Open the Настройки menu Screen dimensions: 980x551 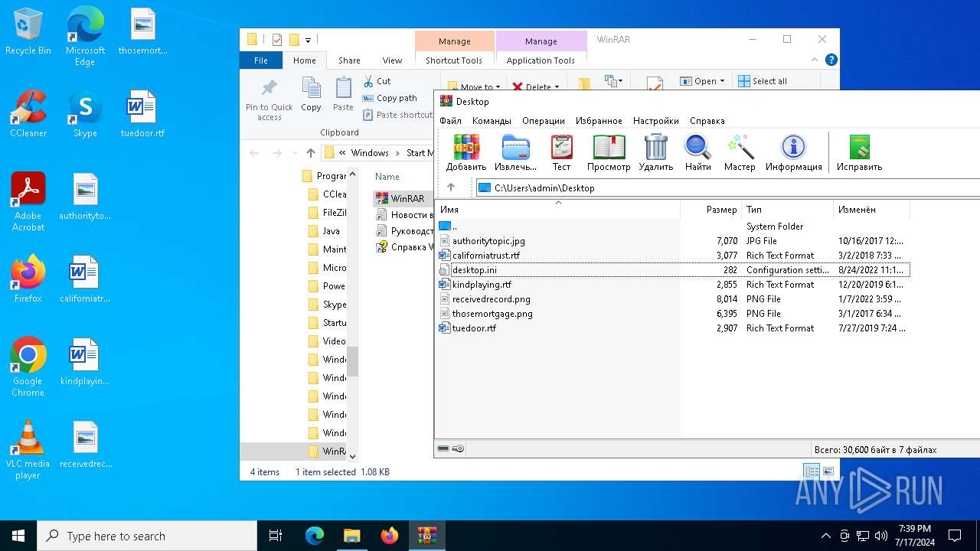[x=656, y=121]
